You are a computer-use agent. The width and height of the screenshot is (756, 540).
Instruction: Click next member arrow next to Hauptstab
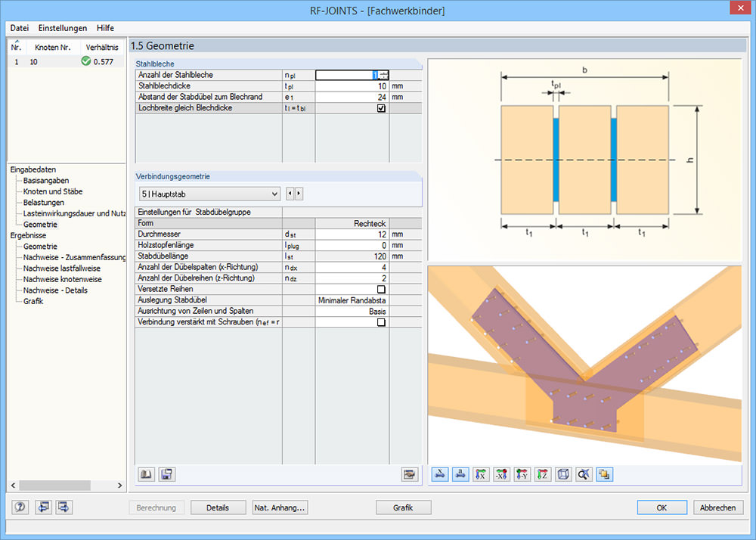299,194
